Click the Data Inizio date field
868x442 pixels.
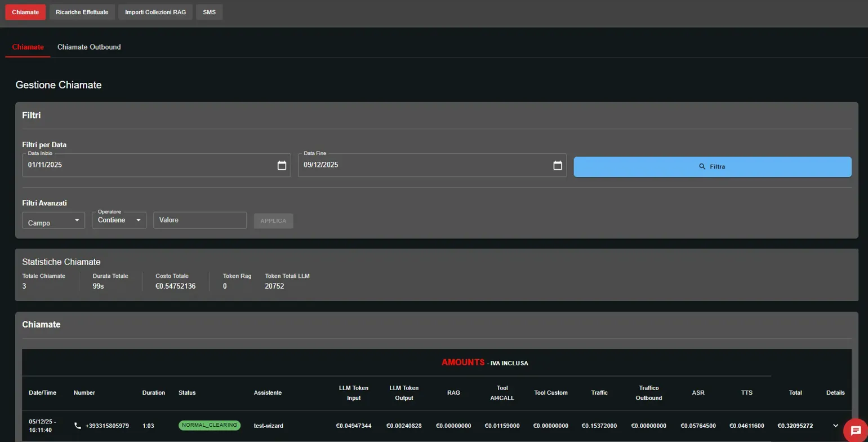(x=146, y=166)
